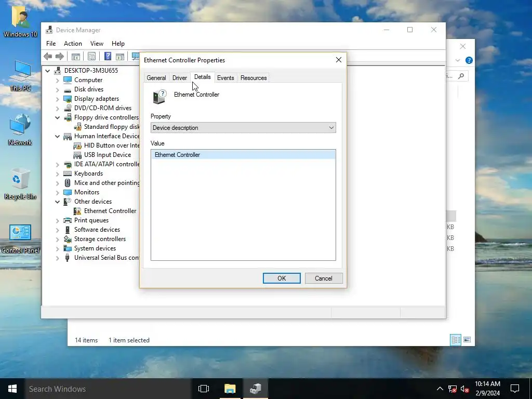Viewport: 532px width, 399px height.
Task: Select IDE ATA/ATAPI controllers tree item
Action: coord(107,164)
